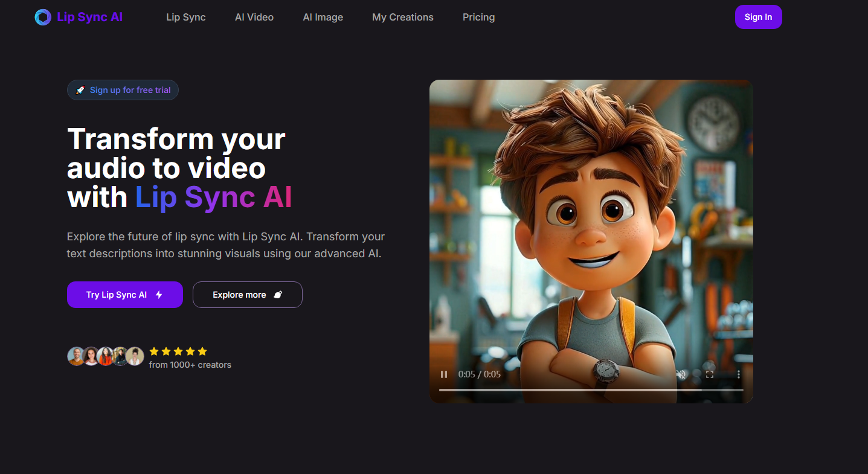Click the Sign up for free trial badge

(x=130, y=91)
